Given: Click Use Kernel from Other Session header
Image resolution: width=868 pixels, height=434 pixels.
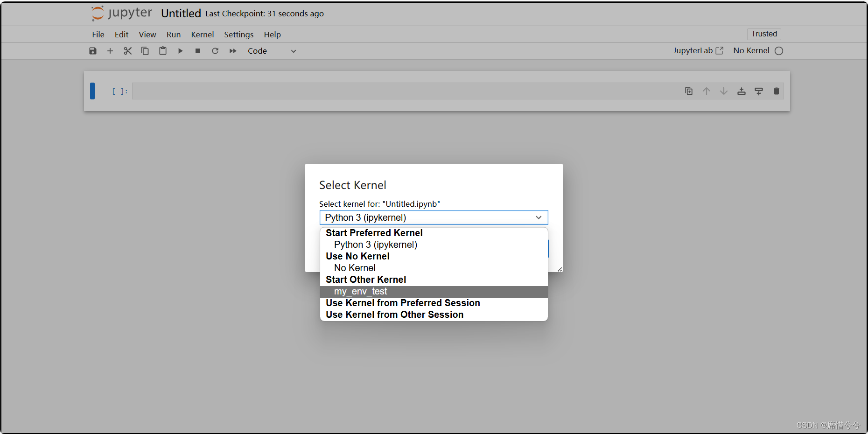Looking at the screenshot, I should pos(394,315).
